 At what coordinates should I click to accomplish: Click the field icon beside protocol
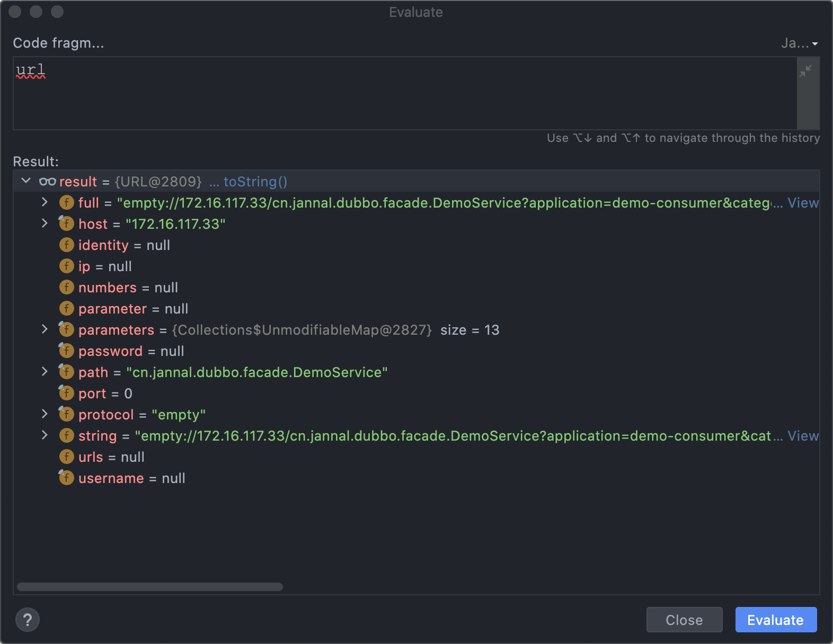[66, 414]
